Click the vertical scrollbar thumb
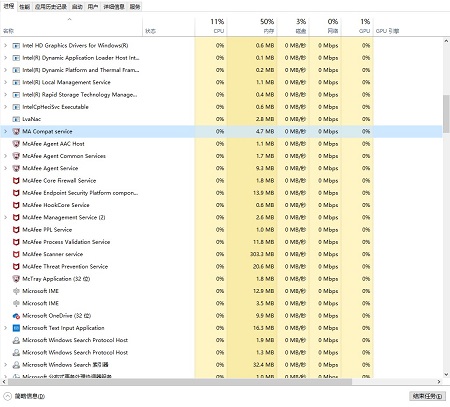Viewport: 450px width, 407px height. [x=446, y=114]
